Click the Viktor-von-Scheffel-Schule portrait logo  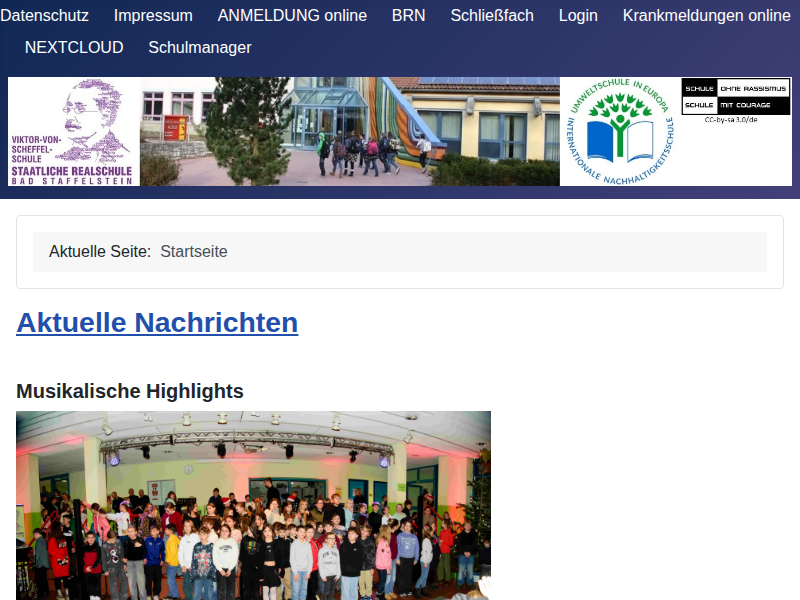tap(74, 131)
